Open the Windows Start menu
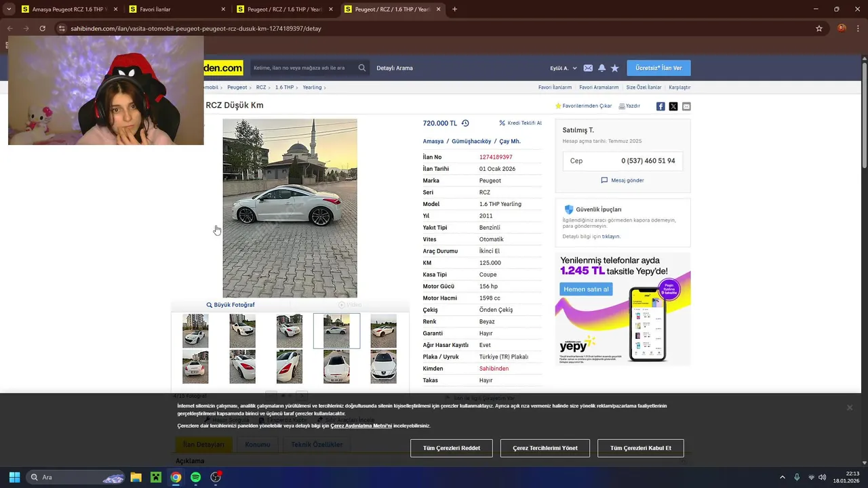Image resolution: width=868 pixels, height=488 pixels. [x=14, y=477]
